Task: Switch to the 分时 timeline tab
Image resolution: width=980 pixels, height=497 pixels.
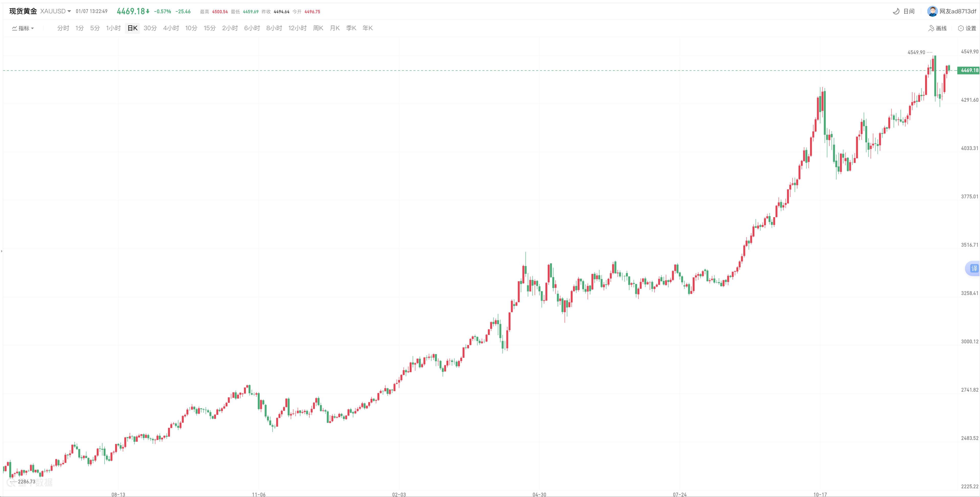Action: click(63, 28)
